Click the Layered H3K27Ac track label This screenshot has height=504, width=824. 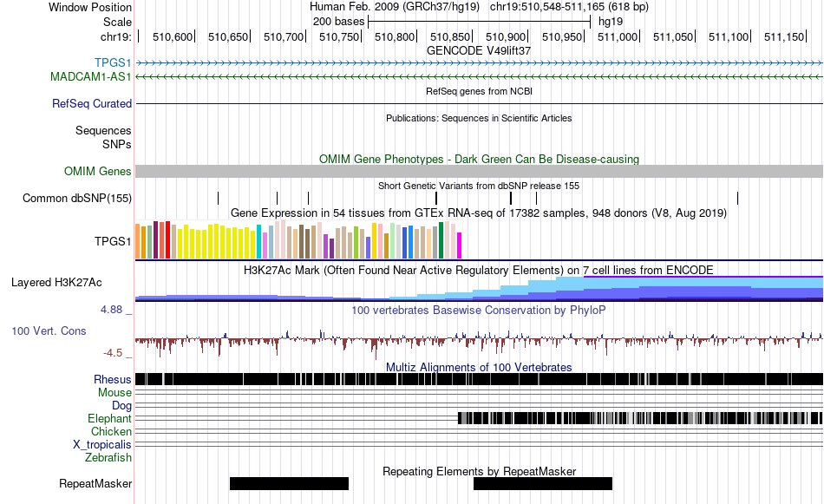[x=56, y=282]
